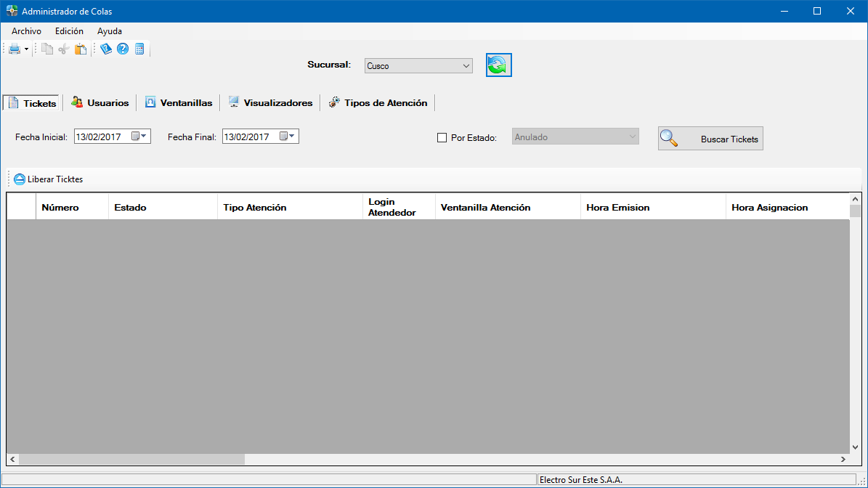868x488 pixels.
Task: Open the calculator toolbar icon
Action: (139, 49)
